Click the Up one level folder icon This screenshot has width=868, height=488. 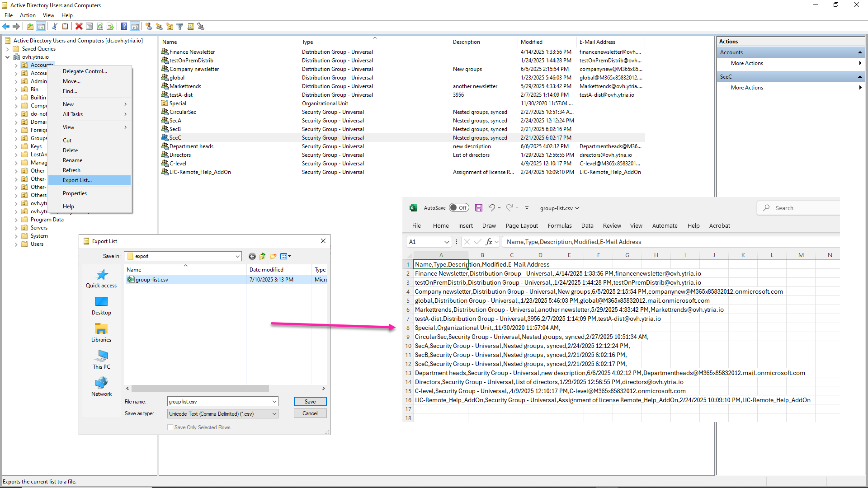[x=30, y=27]
